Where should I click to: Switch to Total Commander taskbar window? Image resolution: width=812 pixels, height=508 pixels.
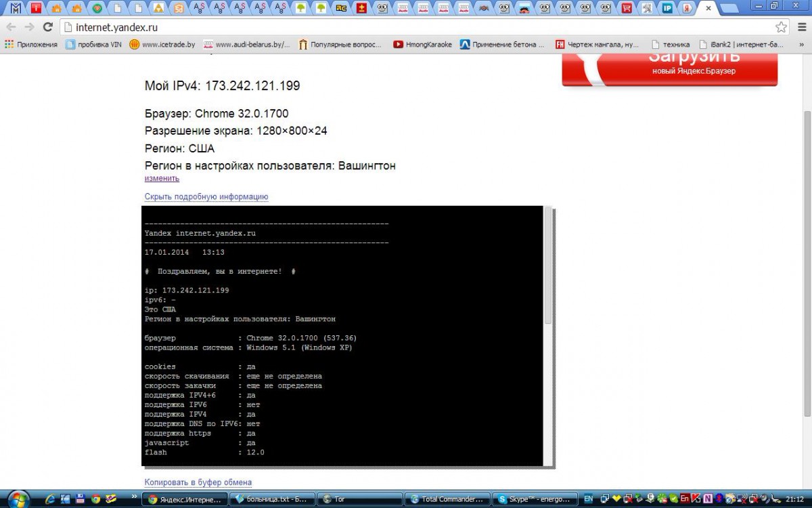pos(446,499)
